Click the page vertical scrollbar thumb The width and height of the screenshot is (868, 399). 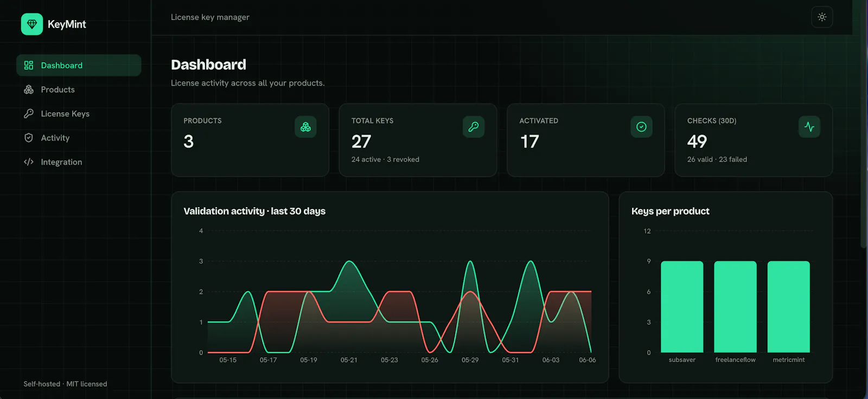pyautogui.click(x=864, y=124)
